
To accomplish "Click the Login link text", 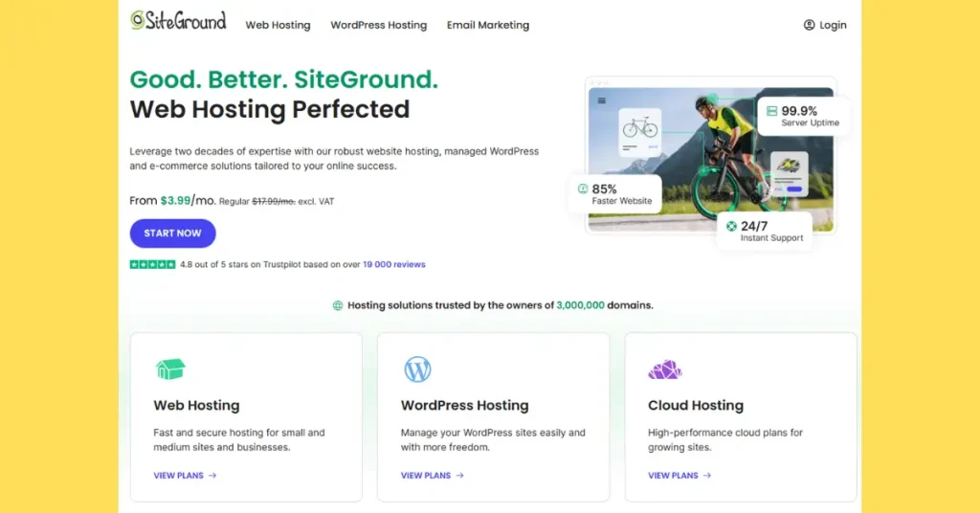I will click(833, 25).
